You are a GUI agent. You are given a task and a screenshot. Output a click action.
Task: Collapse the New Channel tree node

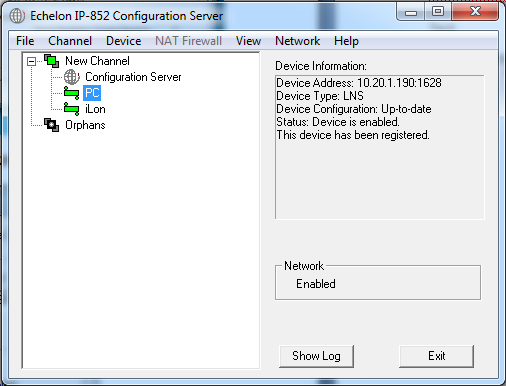coord(31,61)
